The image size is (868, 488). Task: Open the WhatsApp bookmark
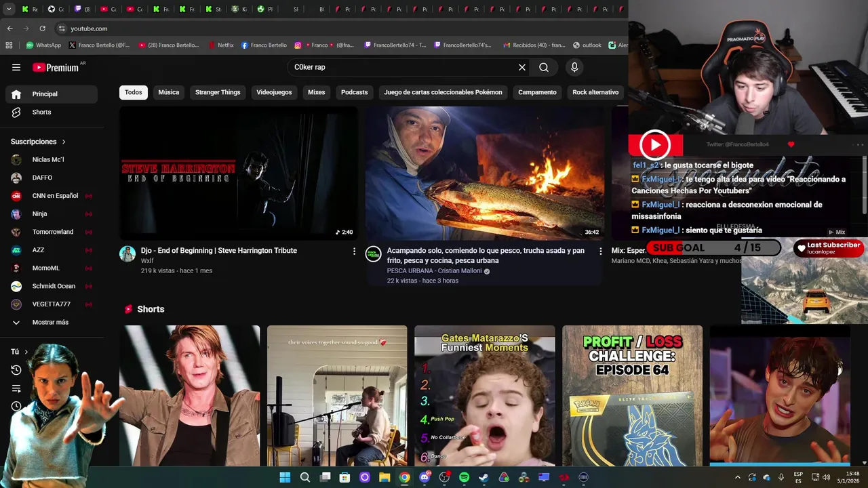pyautogui.click(x=43, y=45)
